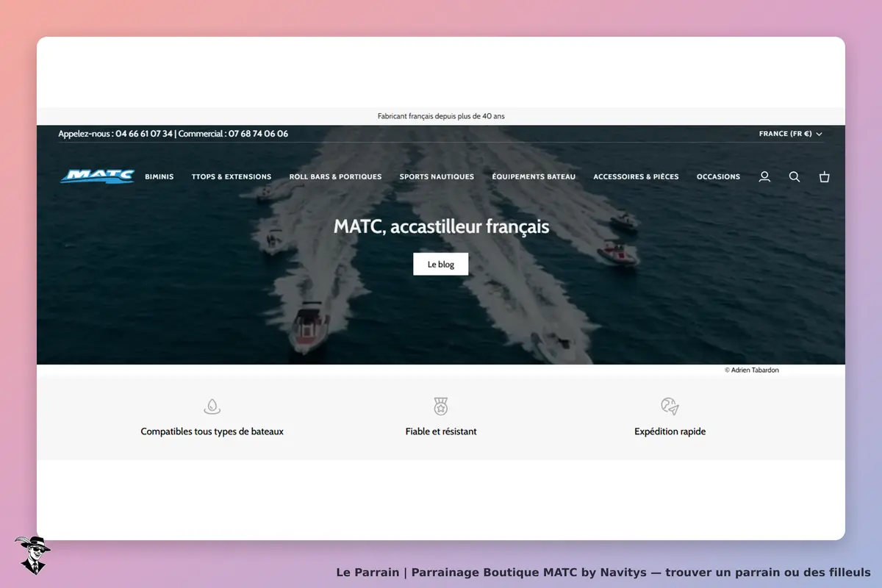Image resolution: width=882 pixels, height=588 pixels.
Task: Click the fast shipping plane icon
Action: click(670, 406)
